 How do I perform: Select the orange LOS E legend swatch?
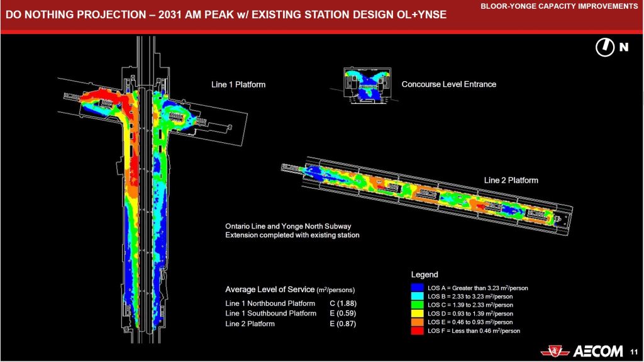(x=418, y=322)
